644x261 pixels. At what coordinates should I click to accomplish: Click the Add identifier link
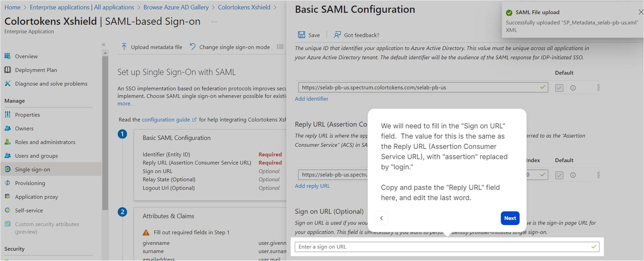pyautogui.click(x=312, y=99)
